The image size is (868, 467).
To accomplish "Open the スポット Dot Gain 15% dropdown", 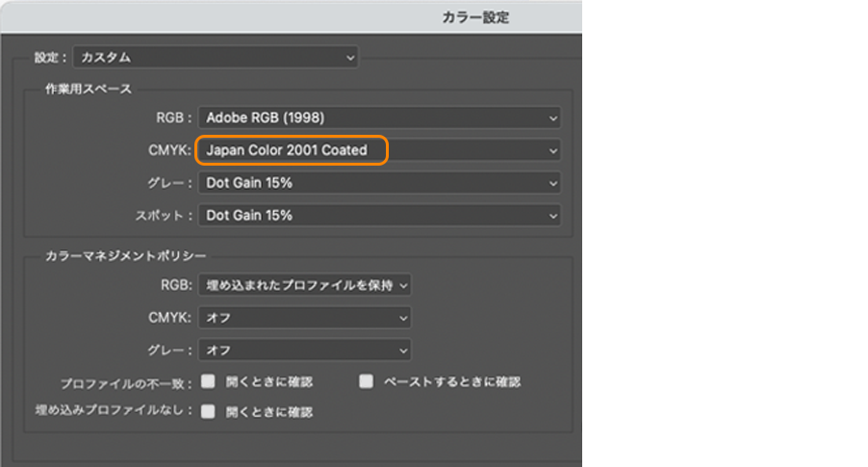I will tap(379, 216).
